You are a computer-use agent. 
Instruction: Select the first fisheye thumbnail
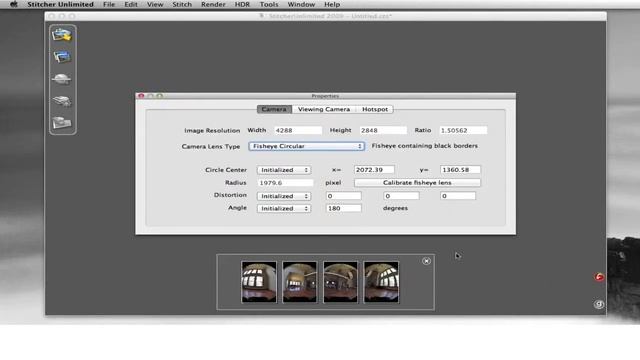click(259, 282)
